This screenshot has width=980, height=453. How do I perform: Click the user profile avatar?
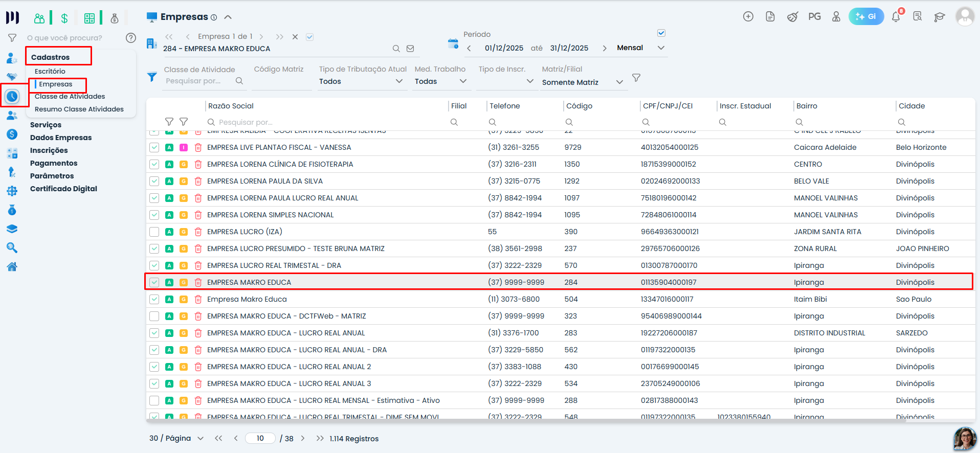click(965, 16)
